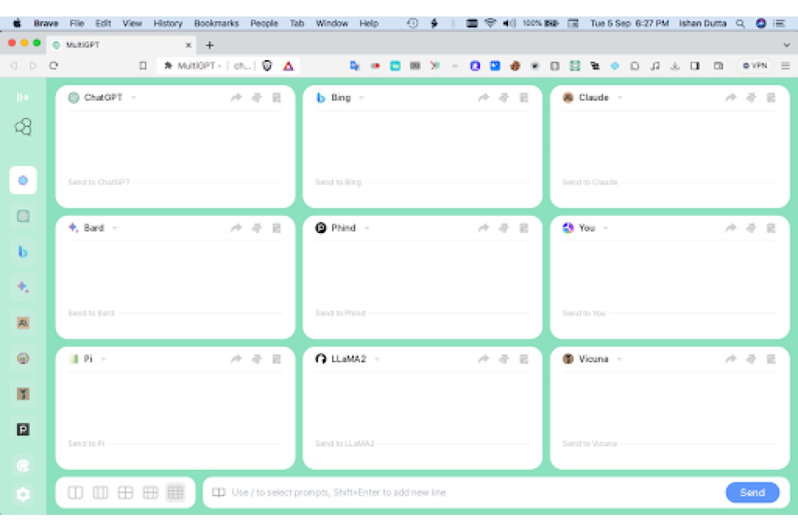Screen dimensions: 798x532
Task: Open a new tab with plus button
Action: click(x=210, y=45)
